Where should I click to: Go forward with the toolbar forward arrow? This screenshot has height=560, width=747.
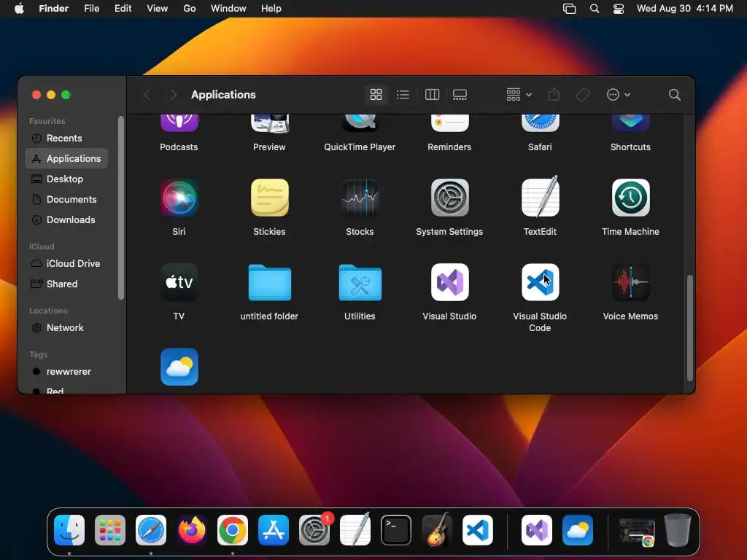pyautogui.click(x=173, y=95)
